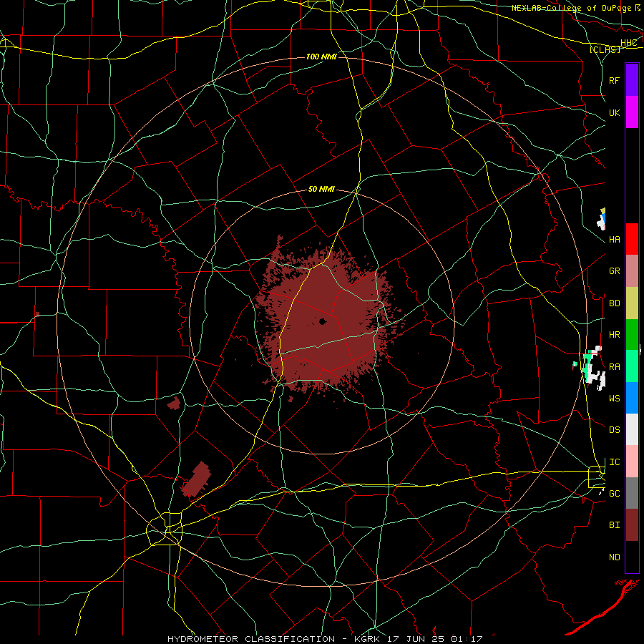
Task: Click the GR pink-brown legend swatch
Action: pyautogui.click(x=632, y=271)
